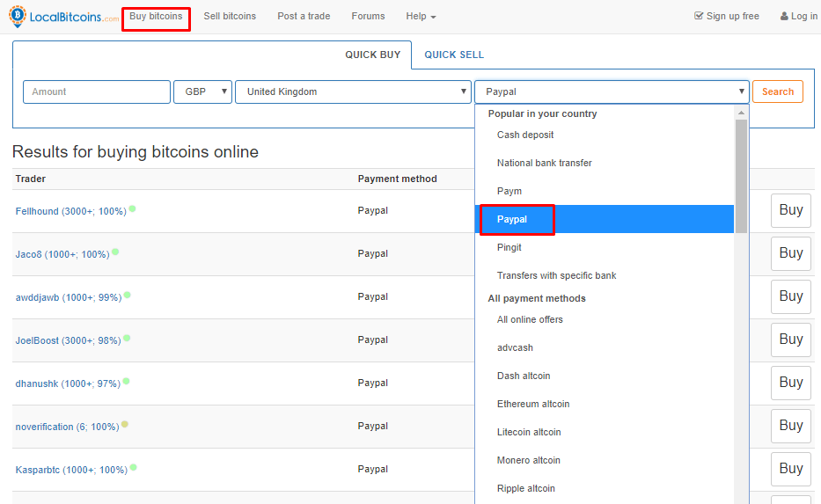Select Monero altcoin option

[605, 461]
